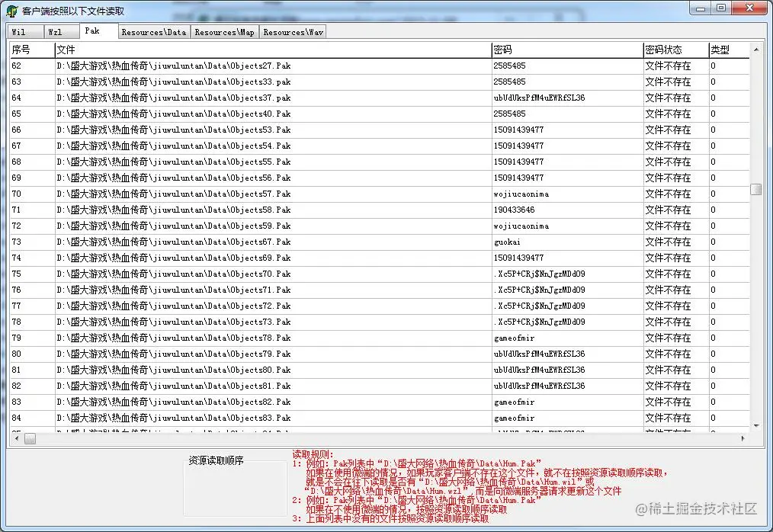Switch to the Wzl tab
Viewport: 773px width, 532px height.
(62, 32)
